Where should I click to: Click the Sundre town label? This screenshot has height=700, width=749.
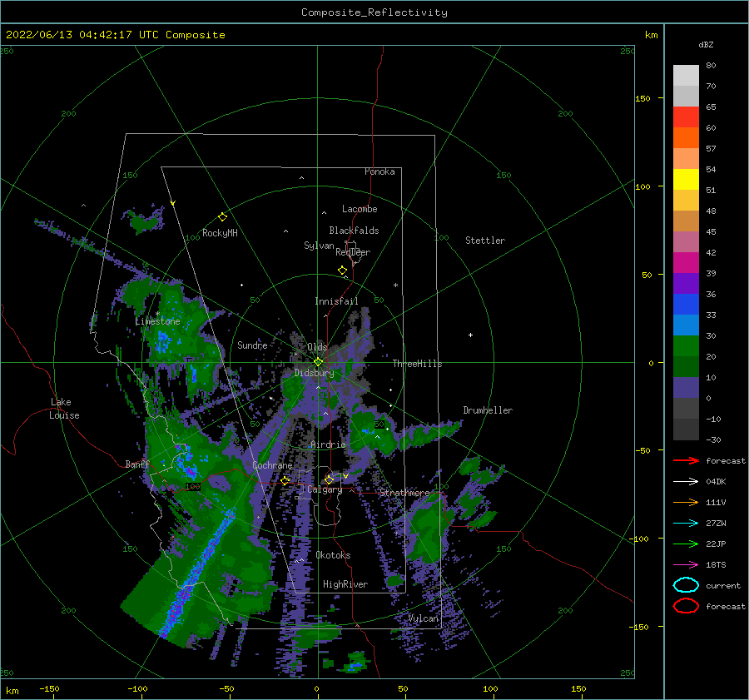(252, 345)
